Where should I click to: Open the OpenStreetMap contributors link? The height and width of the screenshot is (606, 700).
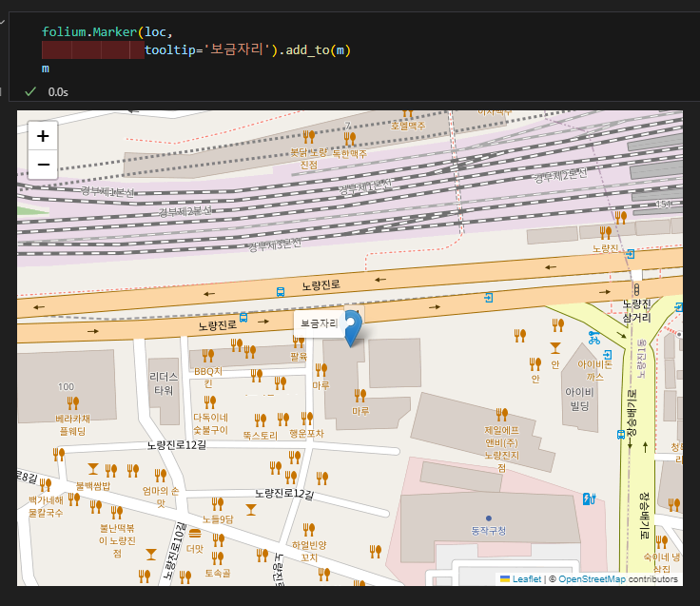(x=592, y=578)
